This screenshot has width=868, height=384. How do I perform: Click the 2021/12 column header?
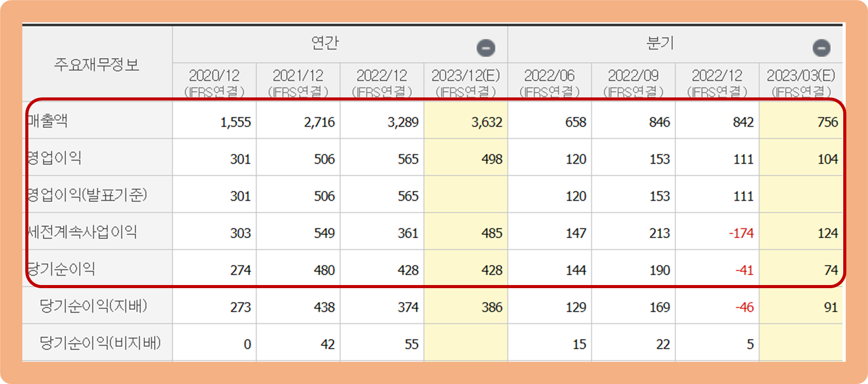[x=298, y=82]
